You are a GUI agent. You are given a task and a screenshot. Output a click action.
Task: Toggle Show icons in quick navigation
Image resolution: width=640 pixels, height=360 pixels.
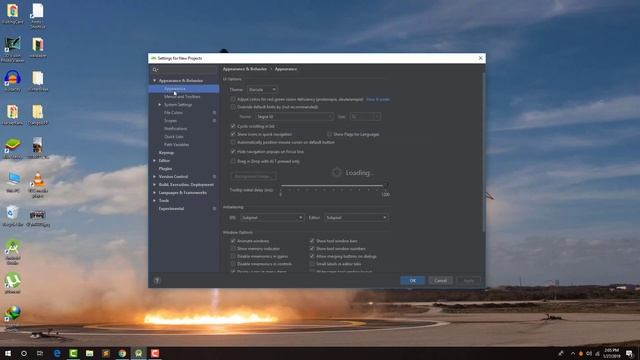click(x=233, y=134)
